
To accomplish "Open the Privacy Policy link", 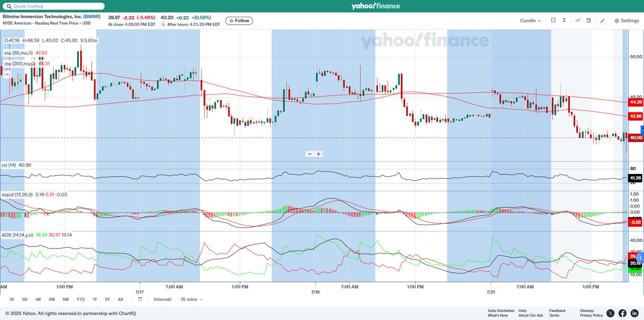I will pyautogui.click(x=591, y=315).
